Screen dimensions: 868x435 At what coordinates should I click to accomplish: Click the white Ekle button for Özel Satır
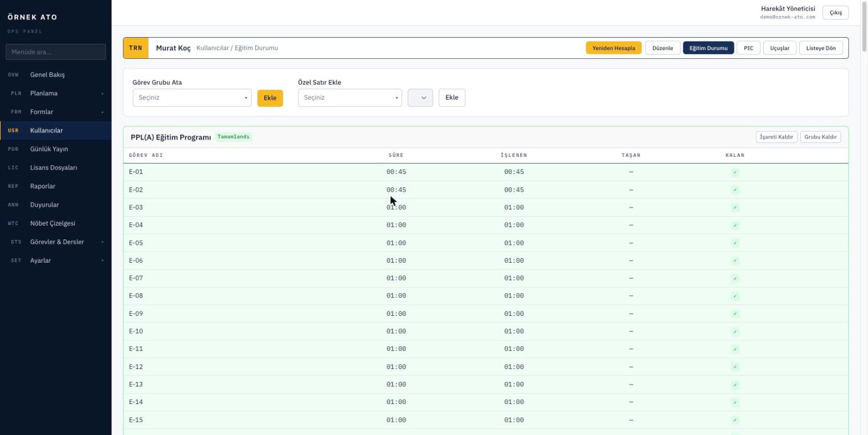click(x=452, y=98)
